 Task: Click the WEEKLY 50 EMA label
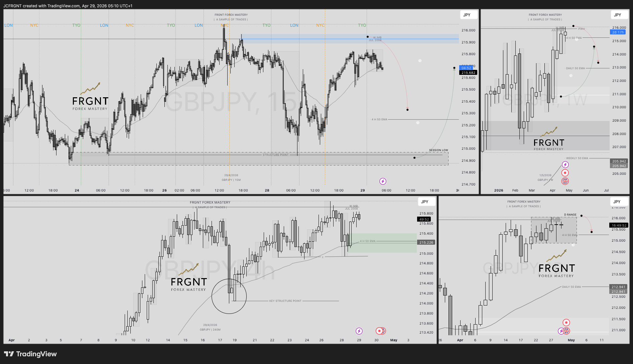tap(577, 158)
